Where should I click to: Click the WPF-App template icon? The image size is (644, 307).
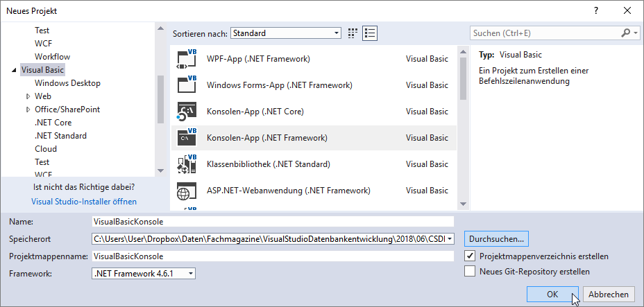[187, 59]
